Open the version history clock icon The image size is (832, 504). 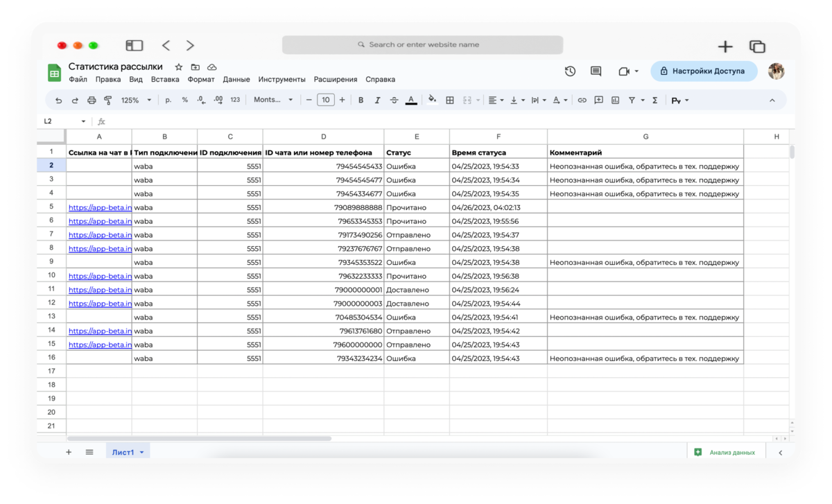570,71
